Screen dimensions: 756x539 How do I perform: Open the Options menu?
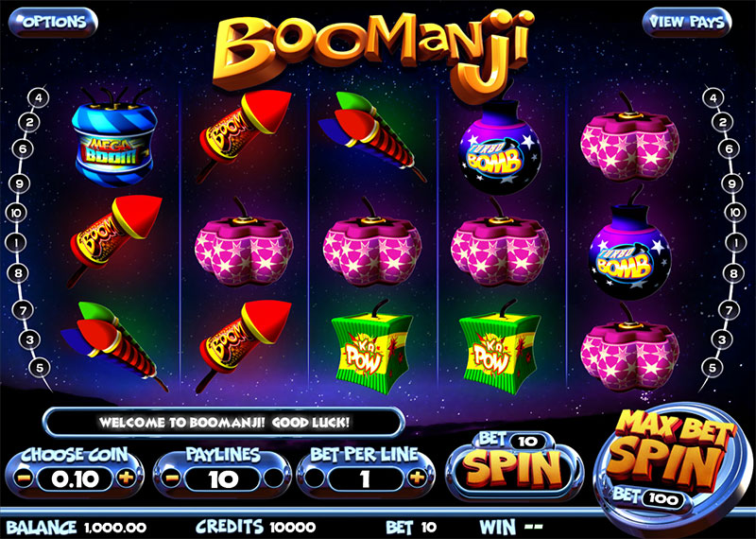point(54,22)
